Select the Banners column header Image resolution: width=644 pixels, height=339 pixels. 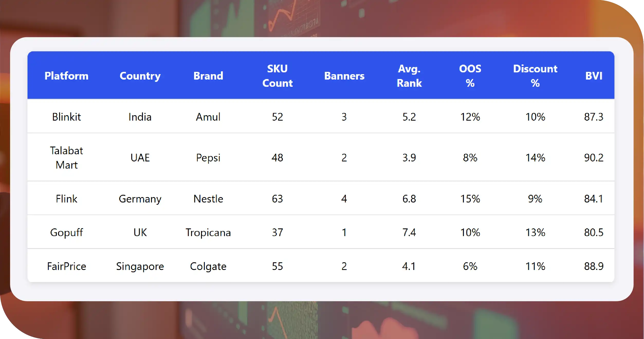pyautogui.click(x=344, y=76)
